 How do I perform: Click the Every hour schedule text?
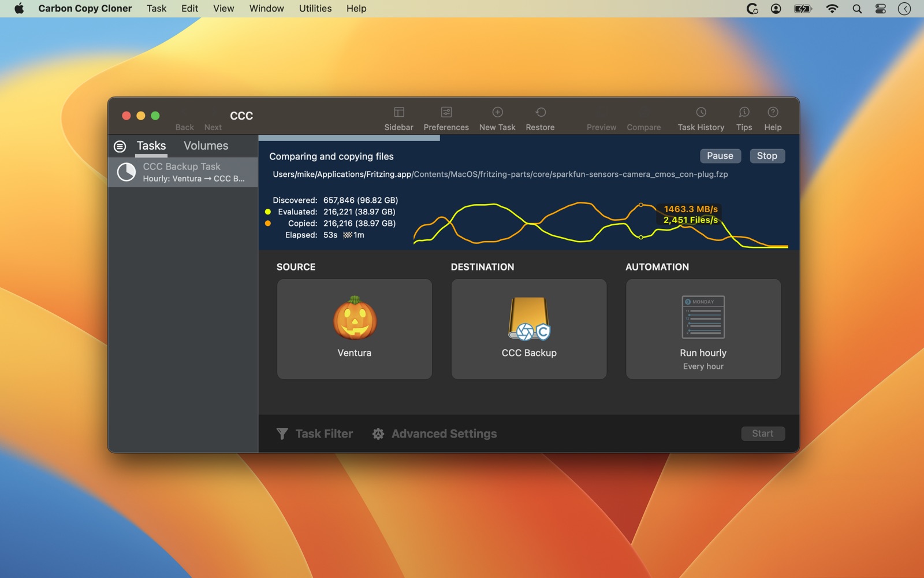[703, 366]
